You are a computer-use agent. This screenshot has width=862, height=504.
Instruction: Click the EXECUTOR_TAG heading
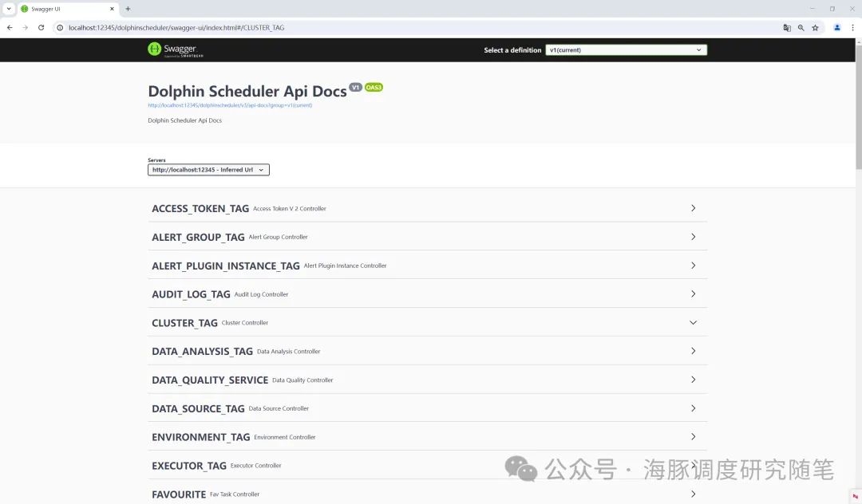tap(189, 466)
